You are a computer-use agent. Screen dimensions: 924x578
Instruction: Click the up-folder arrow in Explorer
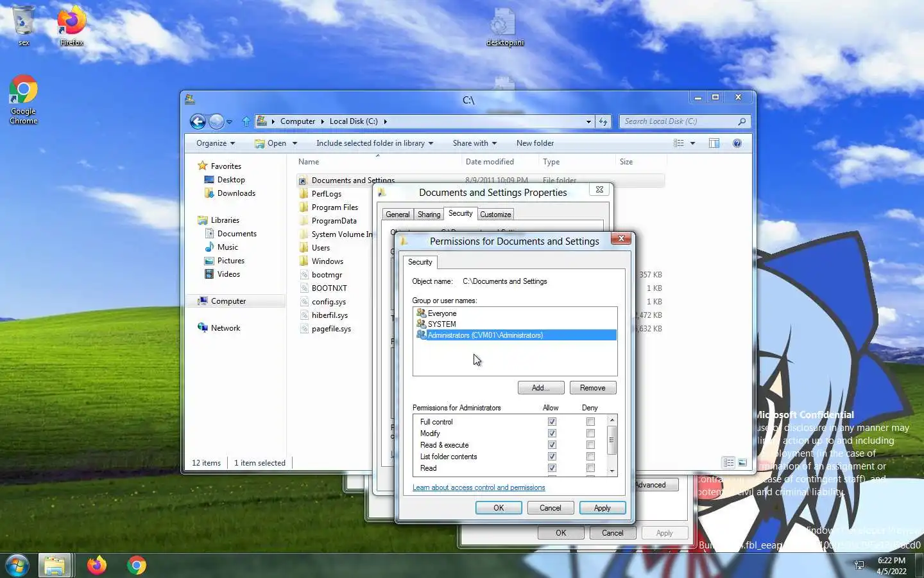tap(246, 121)
